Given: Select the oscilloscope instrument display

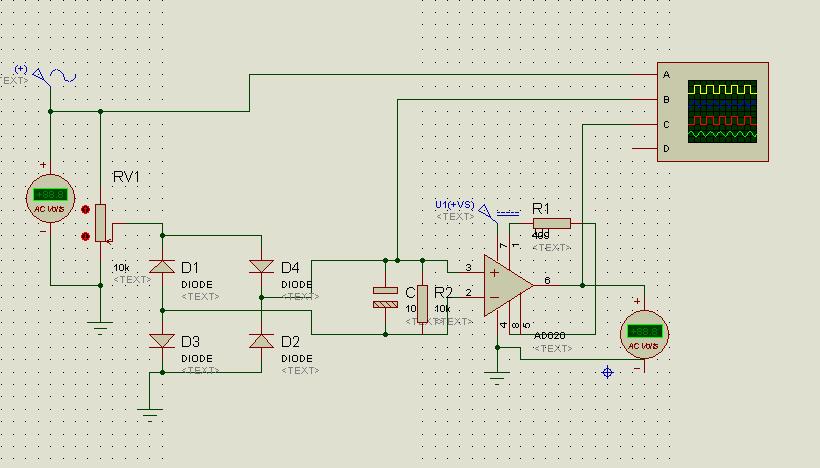Looking at the screenshot, I should point(722,111).
